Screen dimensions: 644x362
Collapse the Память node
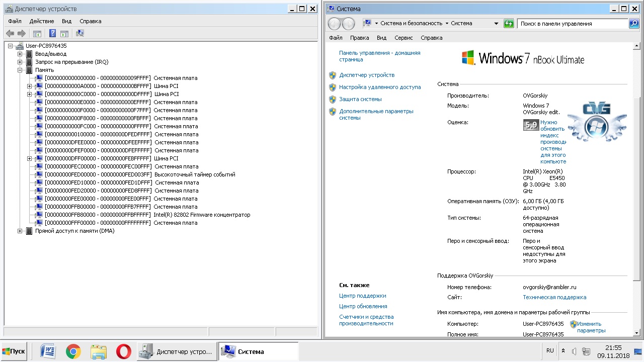pyautogui.click(x=20, y=70)
